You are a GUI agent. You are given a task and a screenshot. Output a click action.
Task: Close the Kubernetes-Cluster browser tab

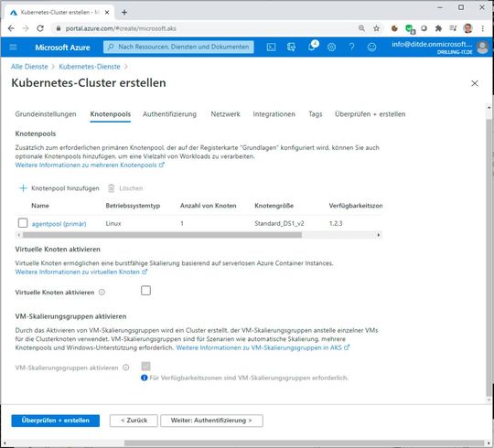pyautogui.click(x=107, y=12)
